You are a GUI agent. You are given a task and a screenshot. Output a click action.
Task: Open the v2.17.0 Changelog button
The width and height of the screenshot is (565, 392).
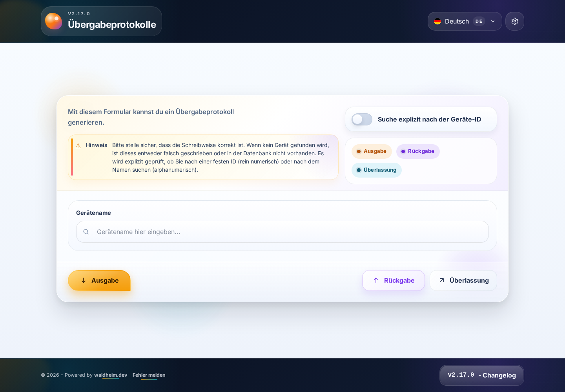[482, 375]
